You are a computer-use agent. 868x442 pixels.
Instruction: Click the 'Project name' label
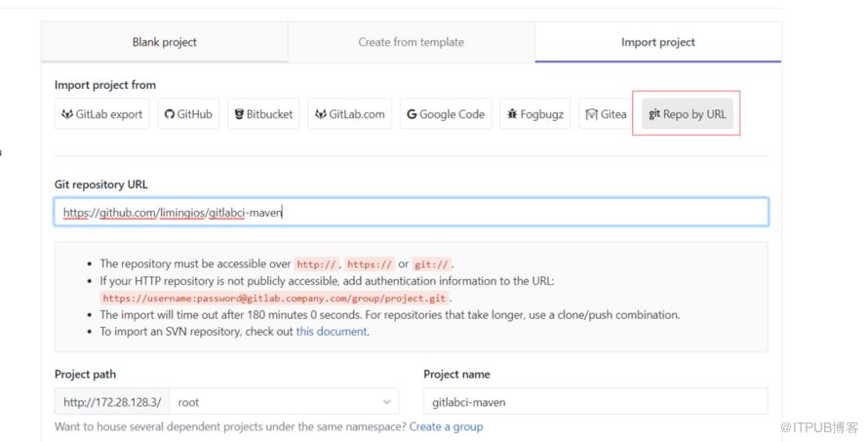click(456, 375)
